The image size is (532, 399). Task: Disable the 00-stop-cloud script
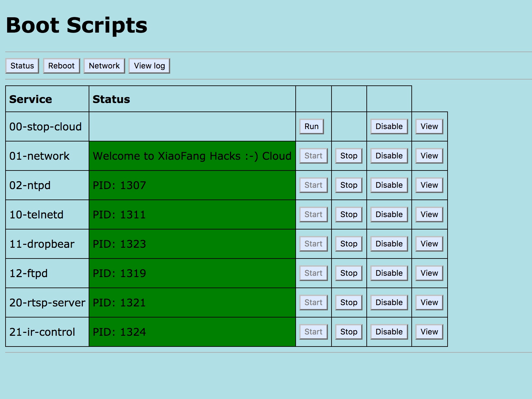pyautogui.click(x=389, y=126)
